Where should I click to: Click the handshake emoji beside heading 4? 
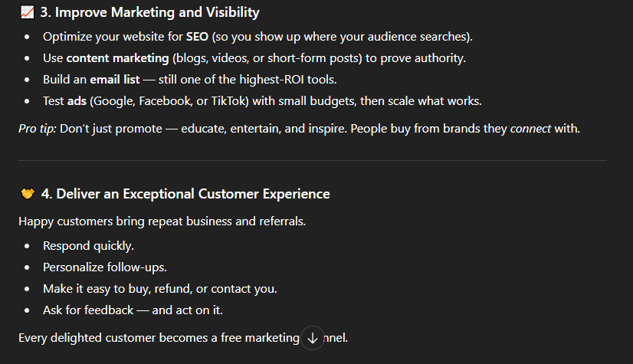27,194
